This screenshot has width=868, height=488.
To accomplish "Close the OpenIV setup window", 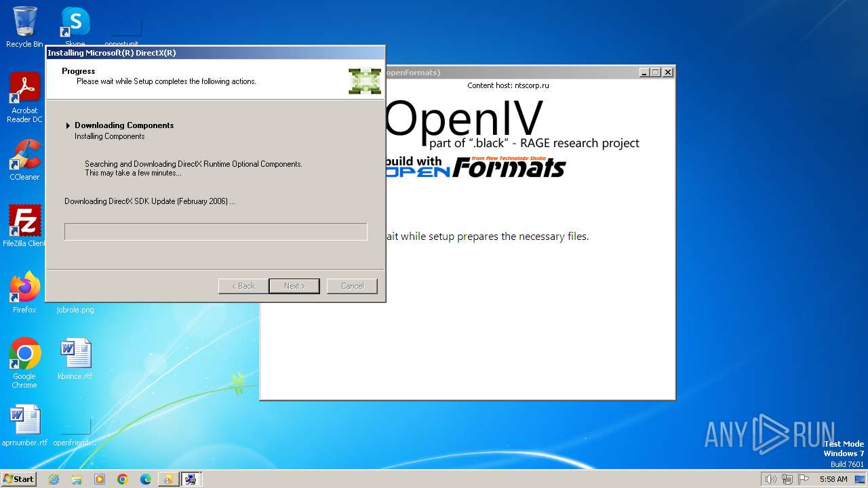I will pos(668,73).
